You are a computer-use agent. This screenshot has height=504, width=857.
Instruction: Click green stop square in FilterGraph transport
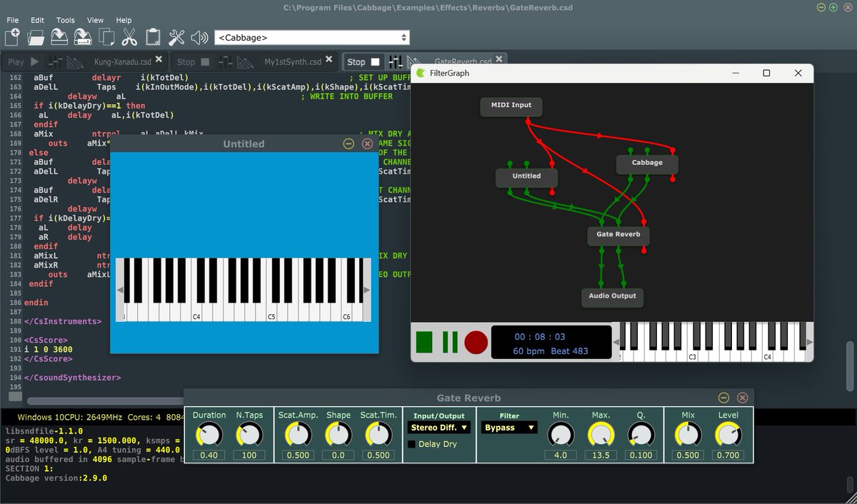[424, 342]
